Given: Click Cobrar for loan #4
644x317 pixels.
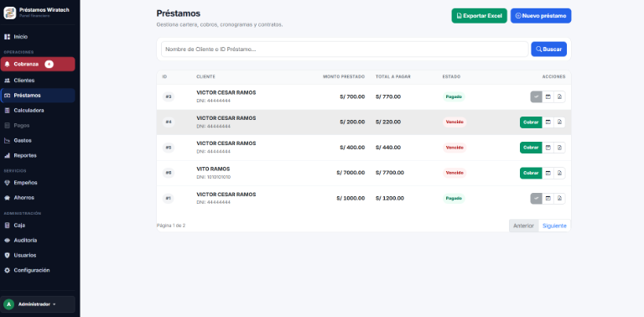Looking at the screenshot, I should (531, 122).
